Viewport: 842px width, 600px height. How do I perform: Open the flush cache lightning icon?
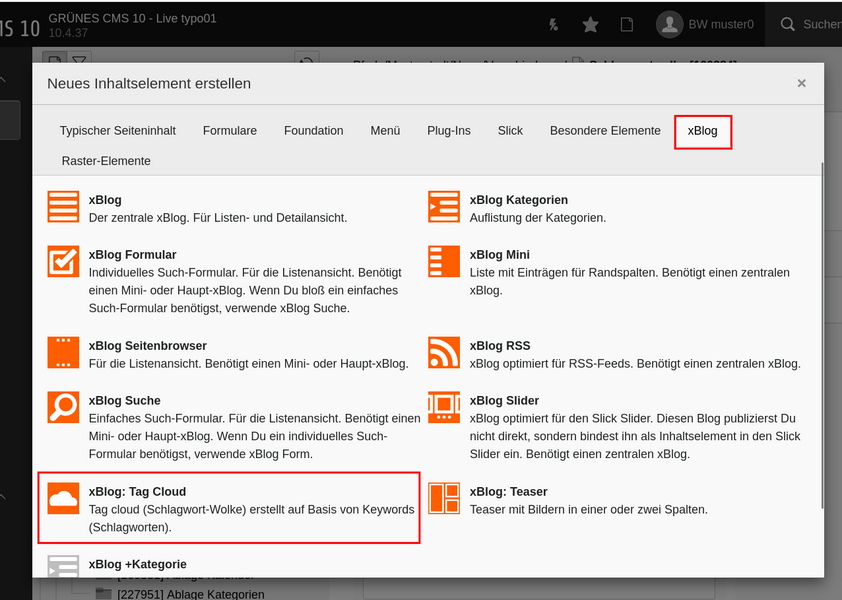pos(553,24)
